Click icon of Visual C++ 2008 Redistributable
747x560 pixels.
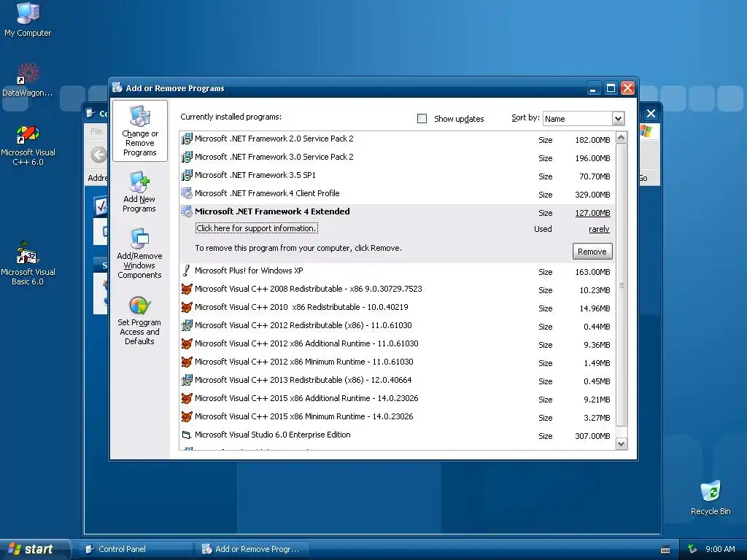[x=187, y=289]
